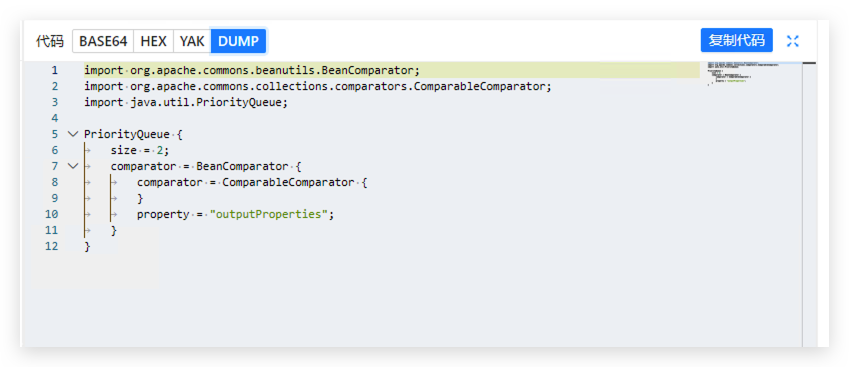The height and width of the screenshot is (367, 849).
Task: Click the BeanComparator import statement line
Action: (x=252, y=70)
